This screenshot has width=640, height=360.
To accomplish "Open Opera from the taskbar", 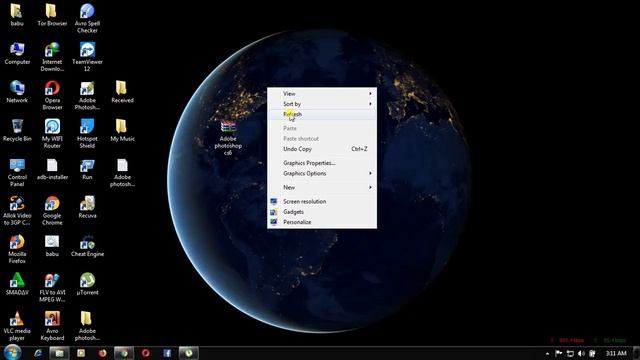I will click(x=146, y=353).
